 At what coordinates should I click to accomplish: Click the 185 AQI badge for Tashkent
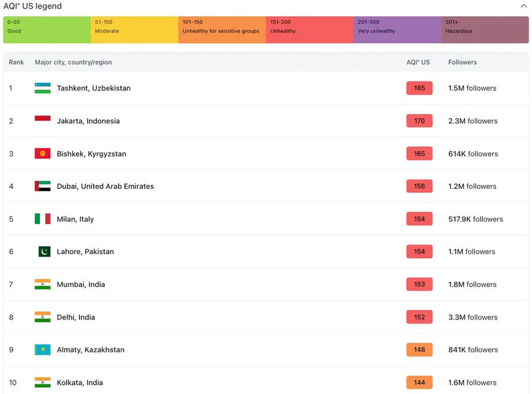pyautogui.click(x=419, y=88)
